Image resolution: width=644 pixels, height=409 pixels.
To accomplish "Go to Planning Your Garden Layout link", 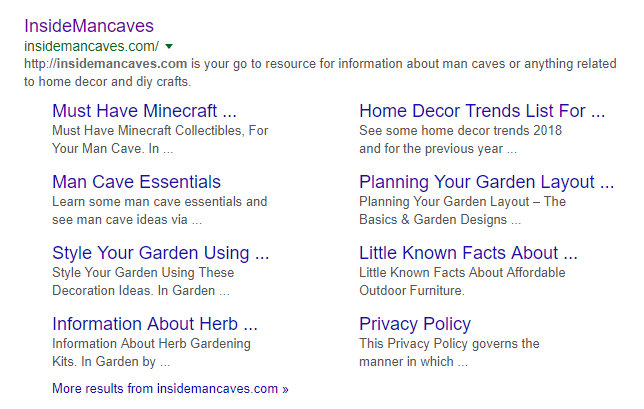I will (487, 182).
